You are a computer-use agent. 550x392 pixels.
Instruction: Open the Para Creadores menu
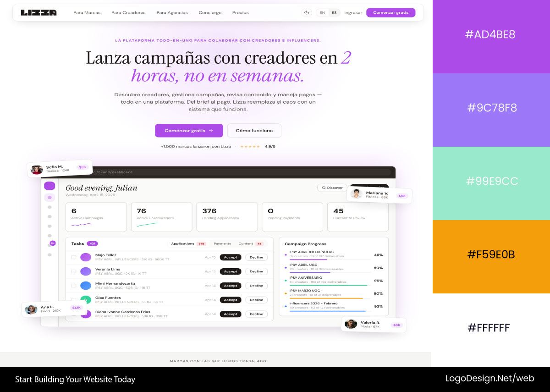(x=128, y=12)
